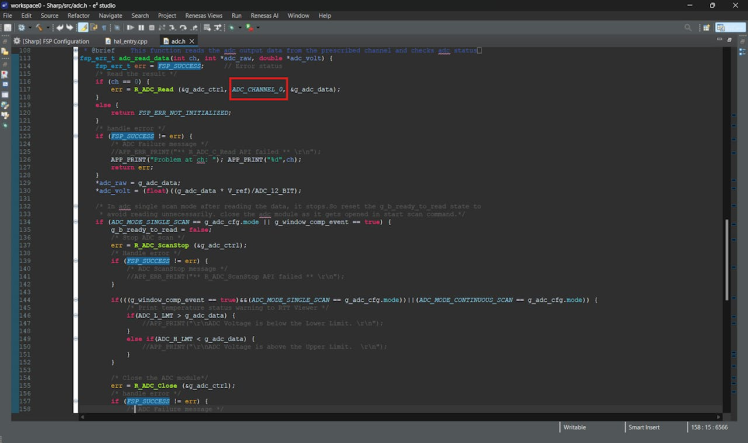
Task: Click the Smart Insert status bar field
Action: pos(645,427)
